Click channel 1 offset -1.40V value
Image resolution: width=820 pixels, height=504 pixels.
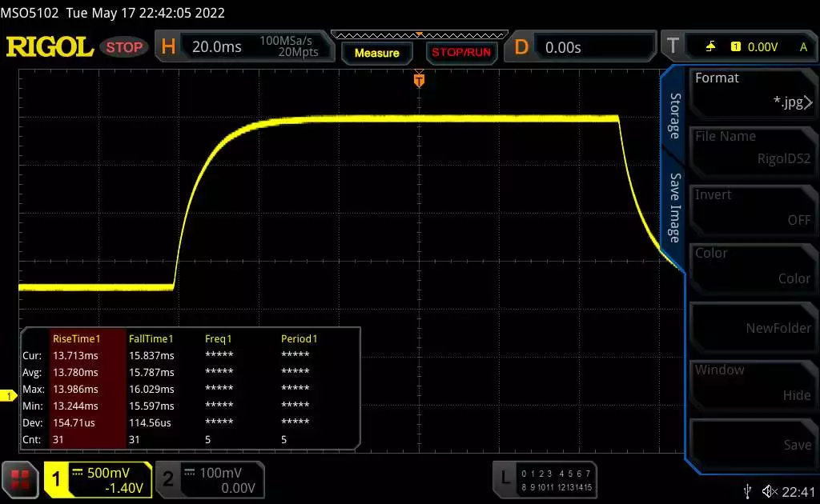pyautogui.click(x=124, y=488)
